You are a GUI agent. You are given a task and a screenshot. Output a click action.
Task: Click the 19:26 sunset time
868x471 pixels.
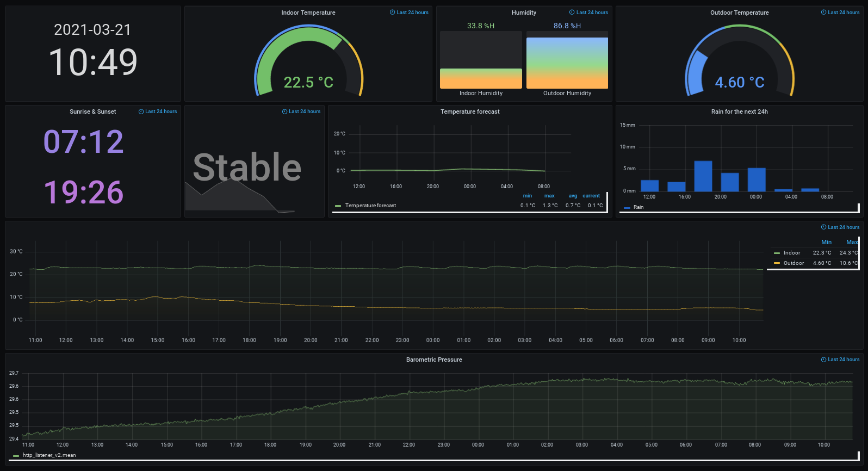pyautogui.click(x=84, y=192)
